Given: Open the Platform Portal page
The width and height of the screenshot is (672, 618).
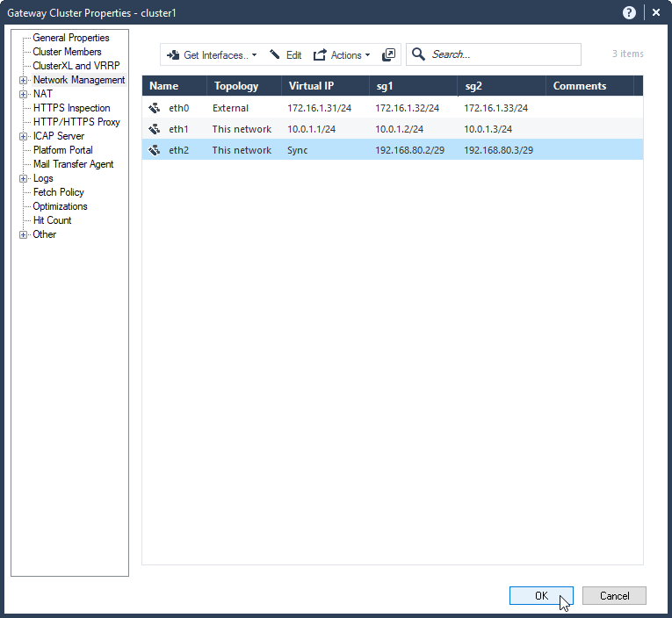Looking at the screenshot, I should click(62, 150).
